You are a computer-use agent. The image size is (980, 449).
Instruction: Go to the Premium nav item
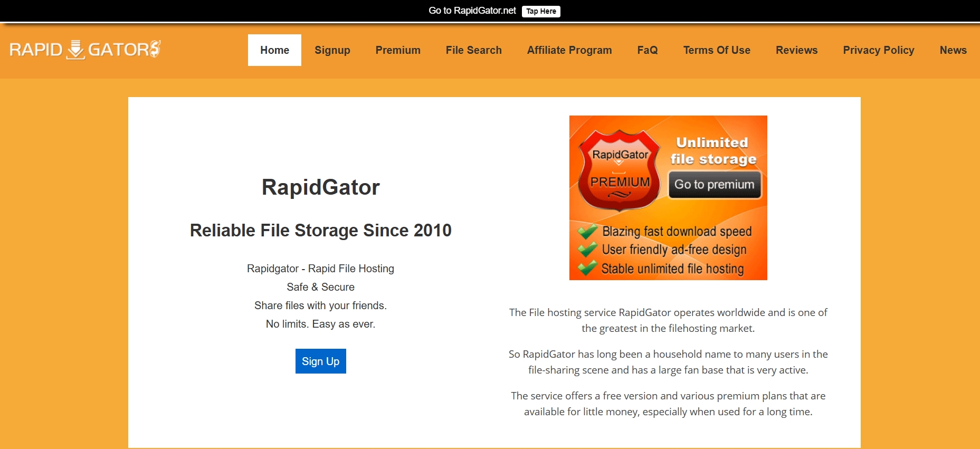[x=398, y=50]
